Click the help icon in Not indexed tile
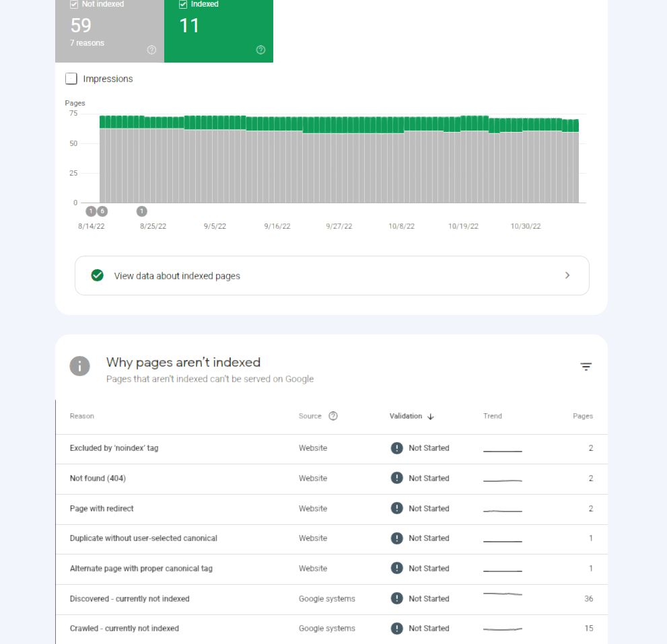This screenshot has height=644, width=667. pyautogui.click(x=151, y=50)
